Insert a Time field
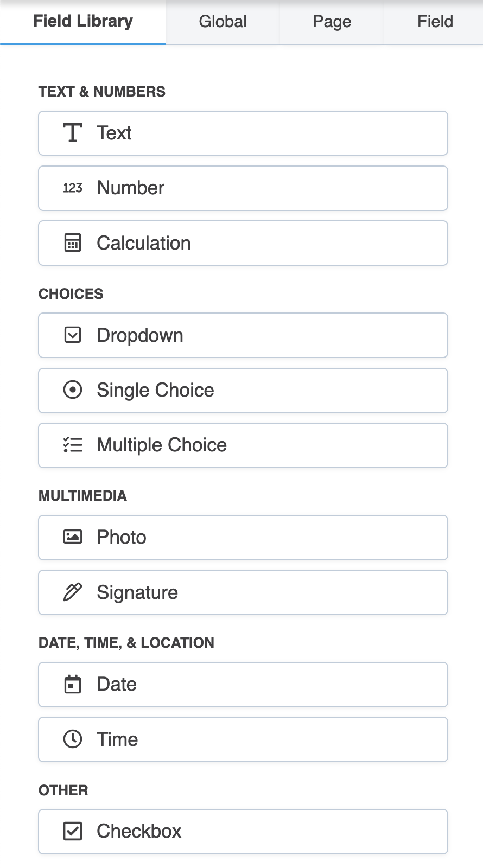Image resolution: width=483 pixels, height=868 pixels. (x=243, y=739)
